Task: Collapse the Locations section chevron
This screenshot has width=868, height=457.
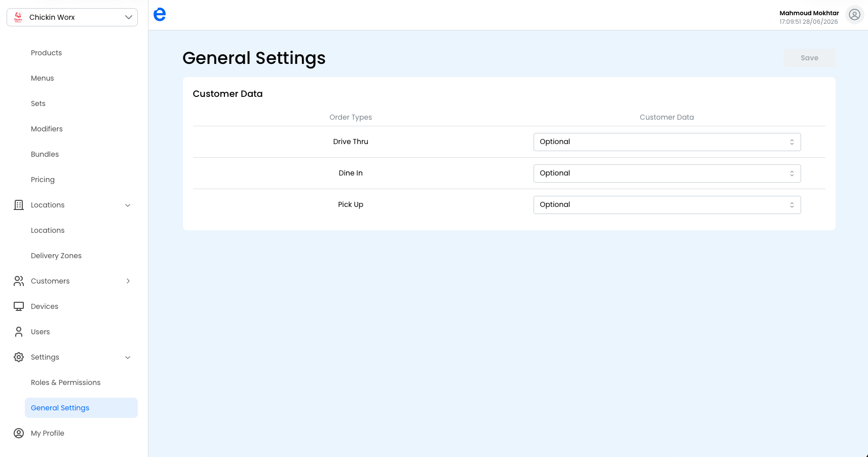Action: [x=128, y=205]
